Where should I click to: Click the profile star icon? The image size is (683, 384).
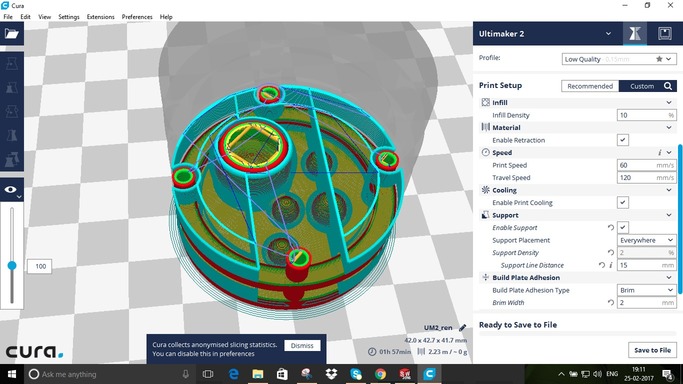tap(659, 59)
